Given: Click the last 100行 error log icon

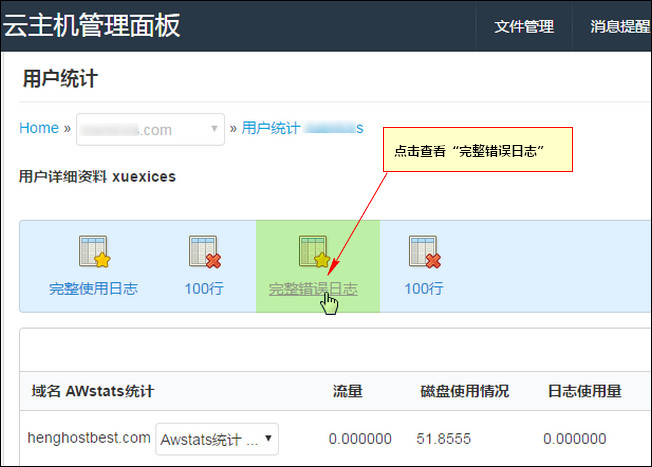Looking at the screenshot, I should 425,251.
